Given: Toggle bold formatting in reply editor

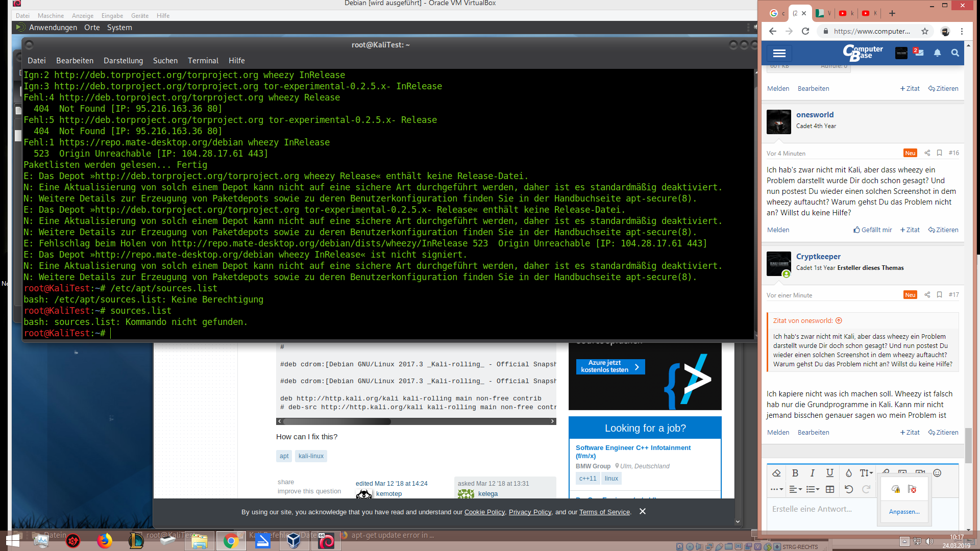Looking at the screenshot, I should click(795, 473).
